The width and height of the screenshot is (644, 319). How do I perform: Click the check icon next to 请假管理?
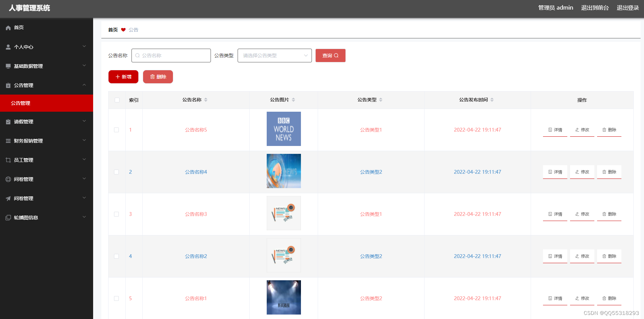8,122
